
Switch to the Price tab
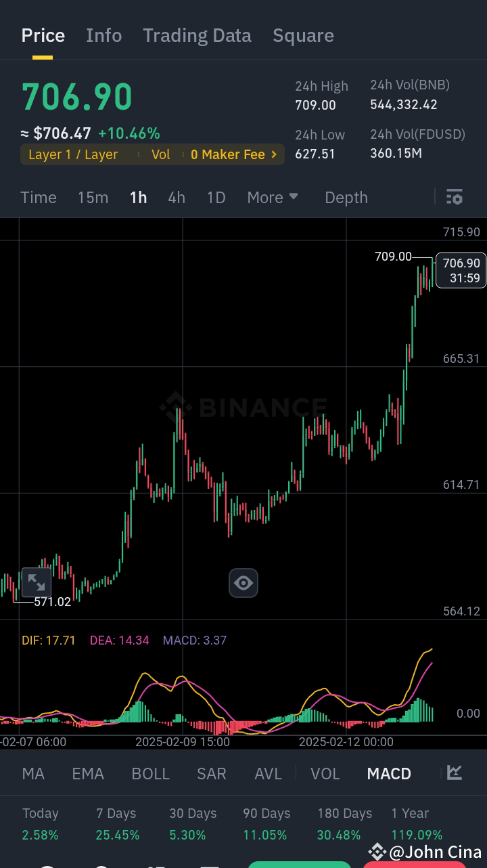click(43, 35)
